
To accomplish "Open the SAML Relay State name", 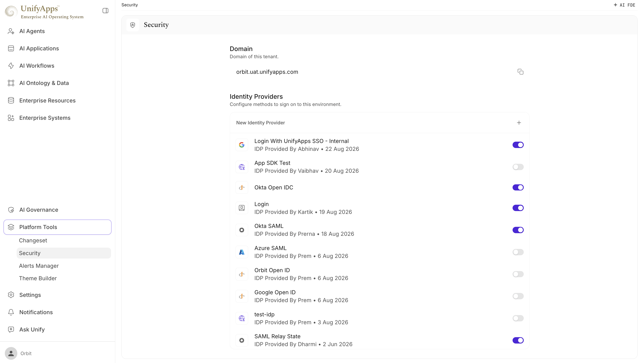I will coord(278,337).
